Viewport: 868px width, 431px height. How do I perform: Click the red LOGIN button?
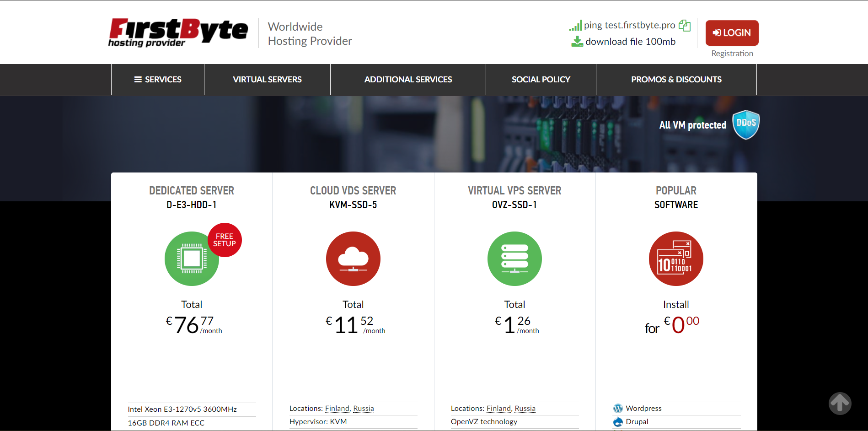point(732,33)
